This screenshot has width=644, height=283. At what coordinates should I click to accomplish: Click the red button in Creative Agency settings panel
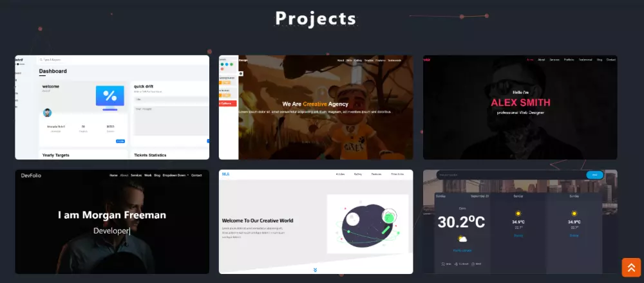228,104
